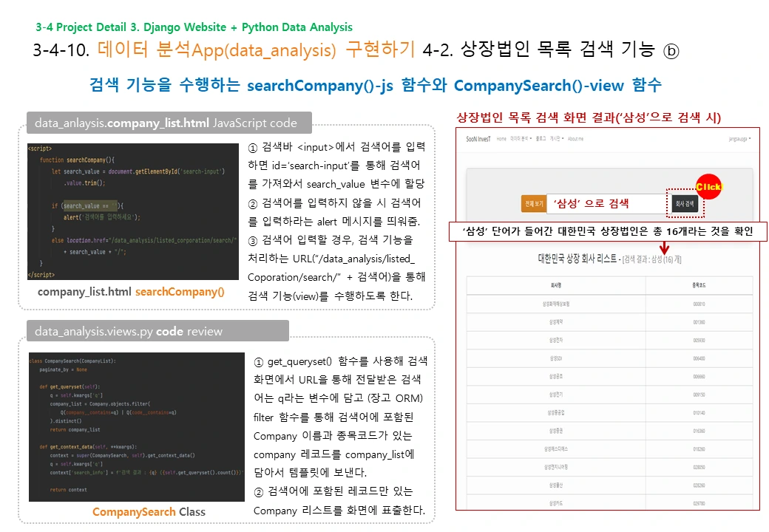Expand the 데이터 분석 navbar dropdown
Screen dimensions: 769x532
(521, 139)
